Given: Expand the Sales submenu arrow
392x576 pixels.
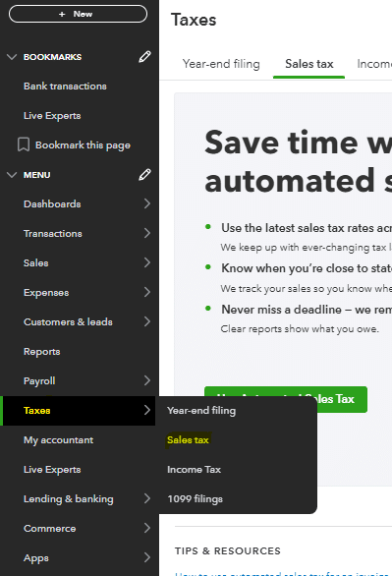Looking at the screenshot, I should click(x=147, y=262).
